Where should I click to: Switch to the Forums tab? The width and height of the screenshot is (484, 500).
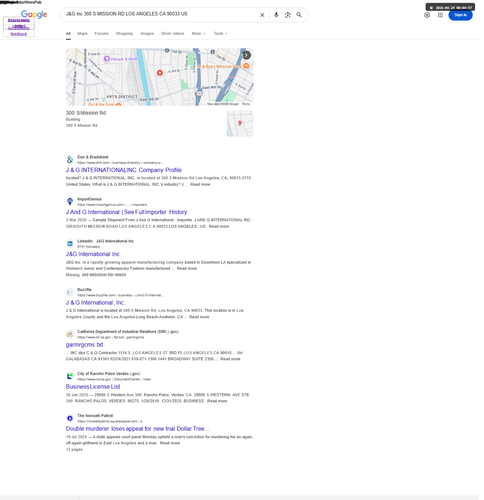[x=101, y=33]
